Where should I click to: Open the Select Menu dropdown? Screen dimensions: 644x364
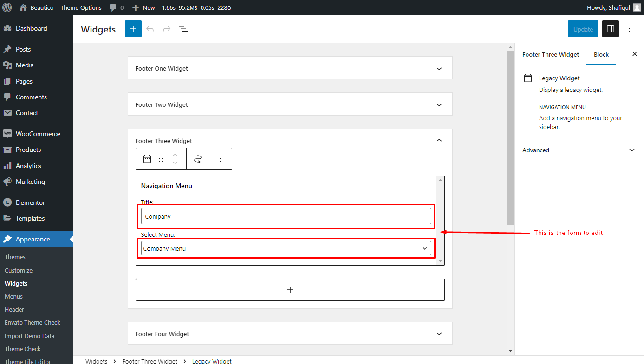pyautogui.click(x=286, y=248)
